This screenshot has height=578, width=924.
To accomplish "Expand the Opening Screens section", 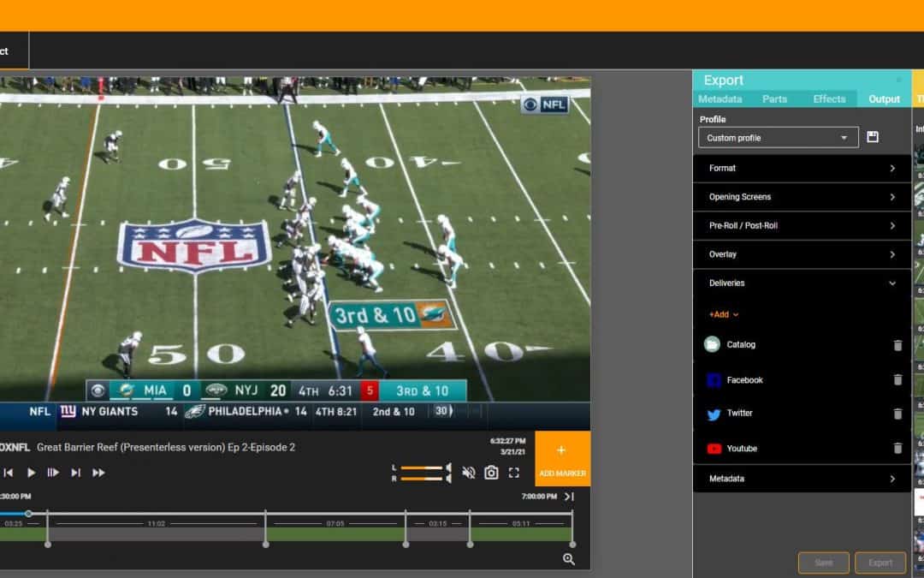I will (x=802, y=197).
